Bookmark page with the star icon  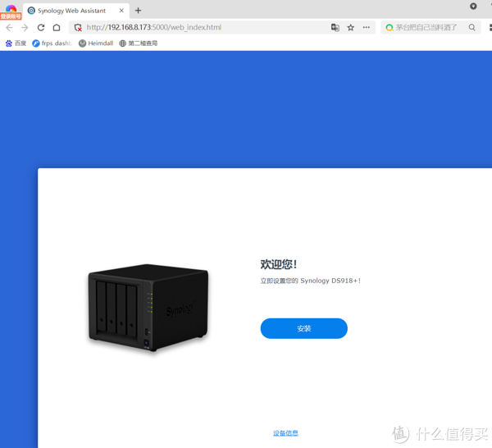coord(351,28)
